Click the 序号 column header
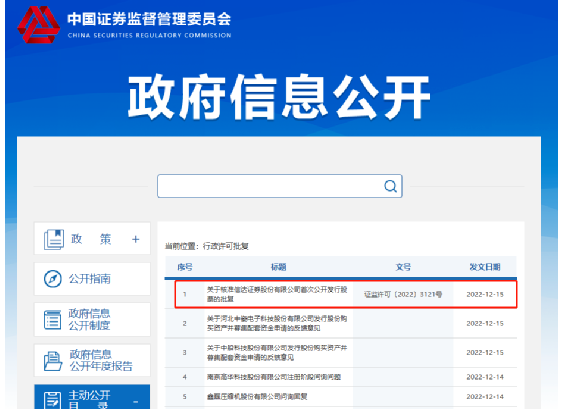 click(x=185, y=267)
